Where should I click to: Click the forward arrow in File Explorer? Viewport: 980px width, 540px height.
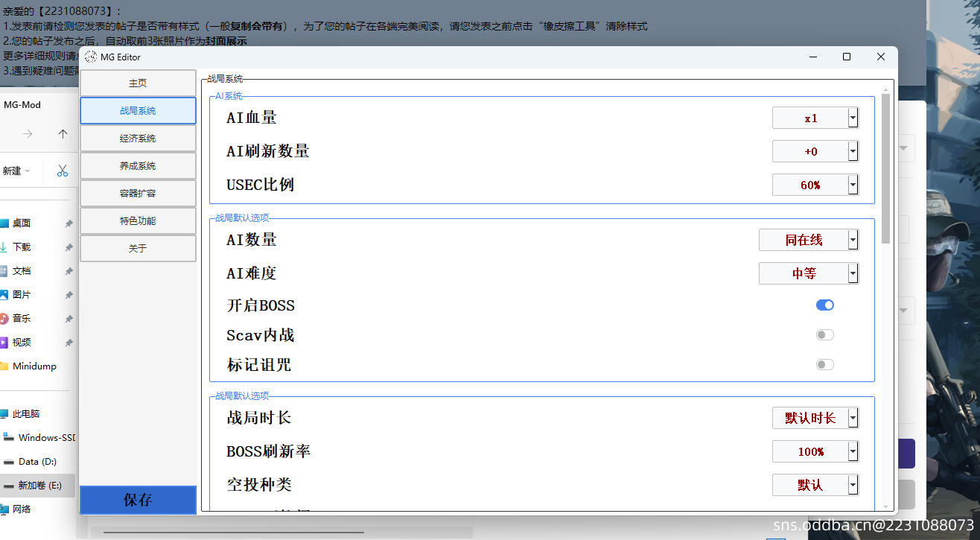click(x=28, y=133)
